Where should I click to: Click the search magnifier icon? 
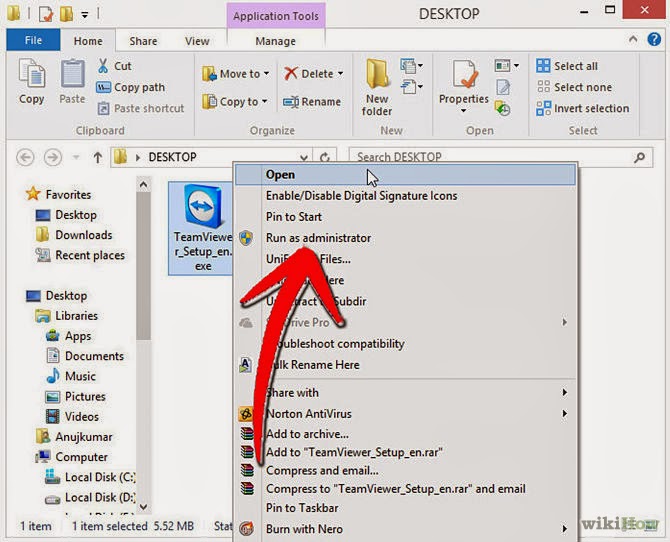point(640,157)
